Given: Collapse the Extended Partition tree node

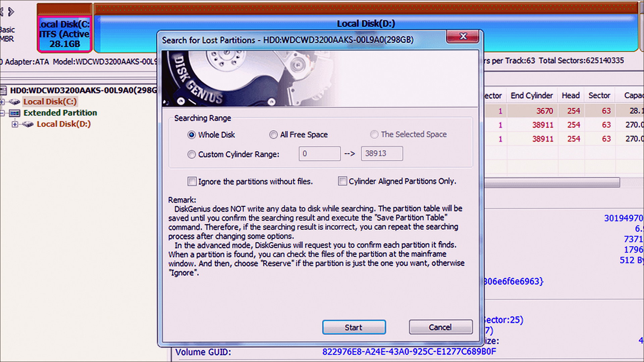Looking at the screenshot, I should [2, 113].
